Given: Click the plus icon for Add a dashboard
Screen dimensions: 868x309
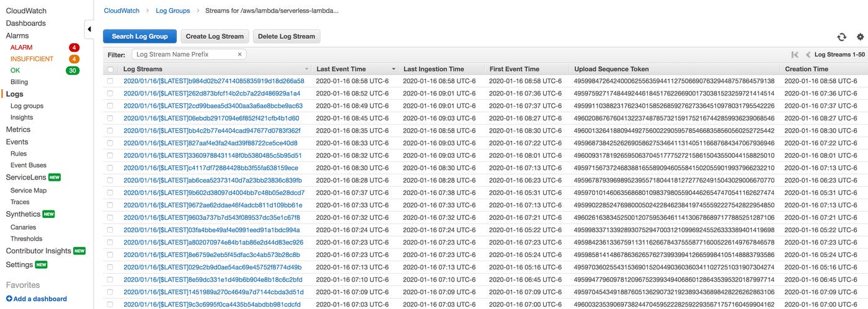Looking at the screenshot, I should [x=9, y=298].
